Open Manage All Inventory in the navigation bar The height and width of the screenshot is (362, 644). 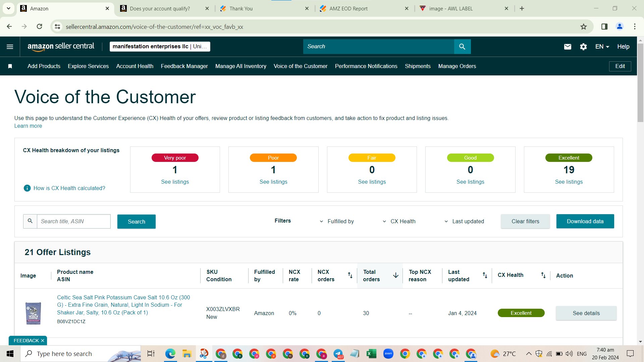[x=241, y=66]
